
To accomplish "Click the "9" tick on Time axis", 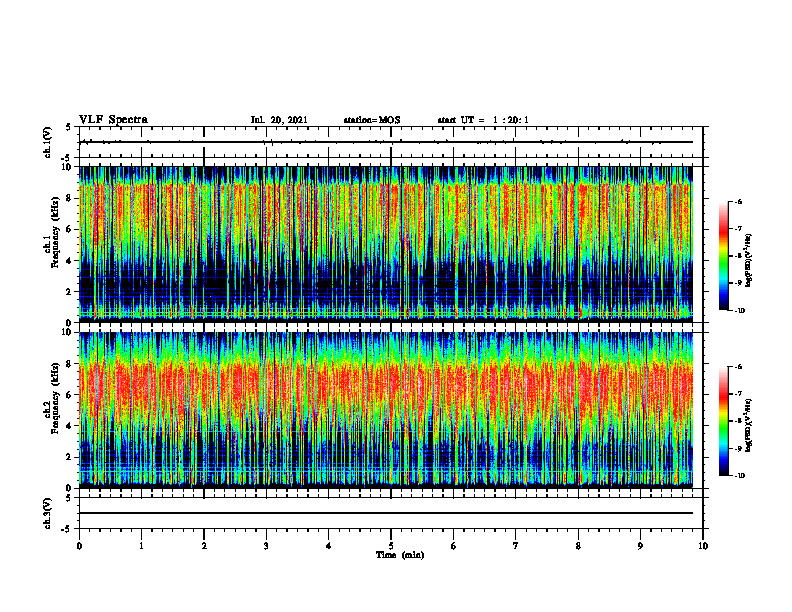I will pos(640,546).
